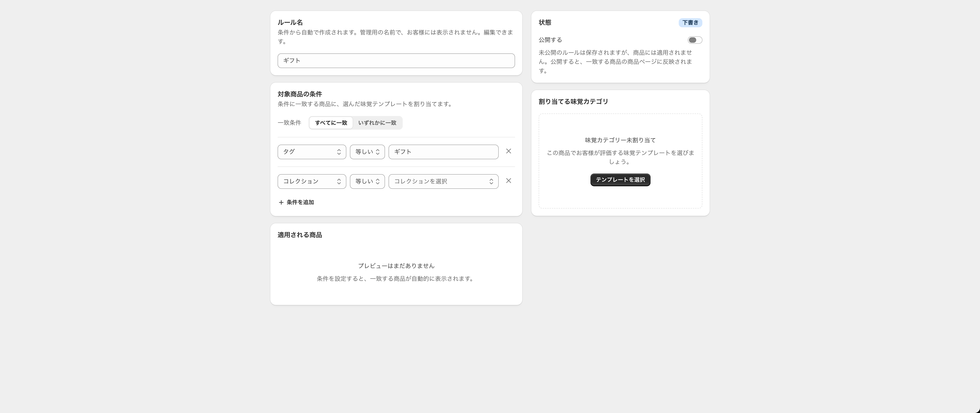The height and width of the screenshot is (413, 980).
Task: Select すべてに一致 match option
Action: [x=331, y=123]
